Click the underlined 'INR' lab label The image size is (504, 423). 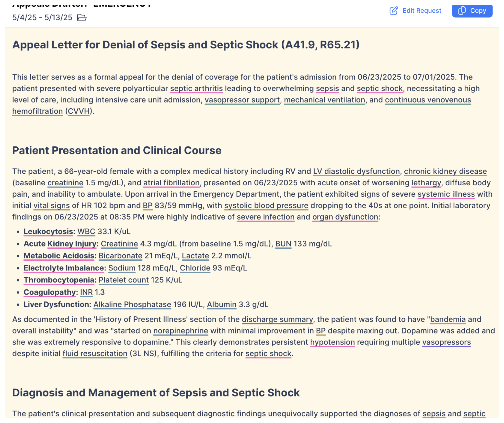[x=86, y=292]
